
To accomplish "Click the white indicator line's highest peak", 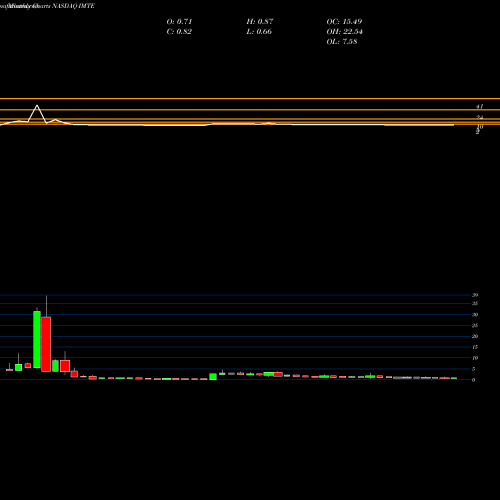I will click(x=37, y=106).
